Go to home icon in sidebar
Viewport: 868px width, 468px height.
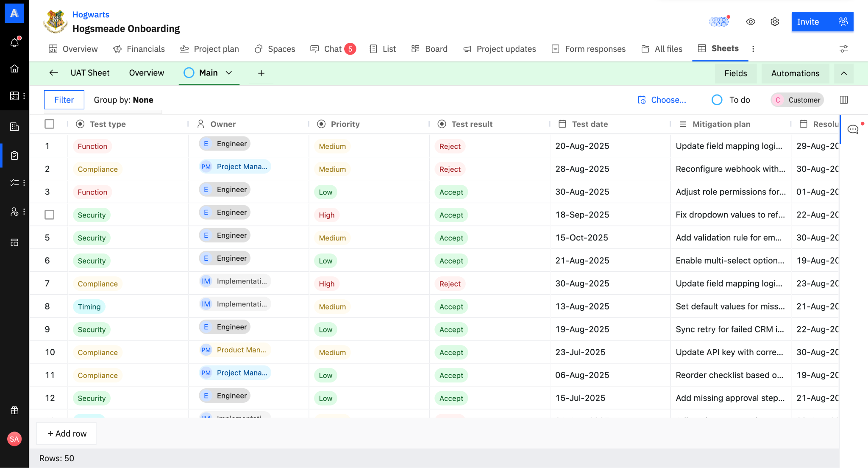tap(14, 69)
